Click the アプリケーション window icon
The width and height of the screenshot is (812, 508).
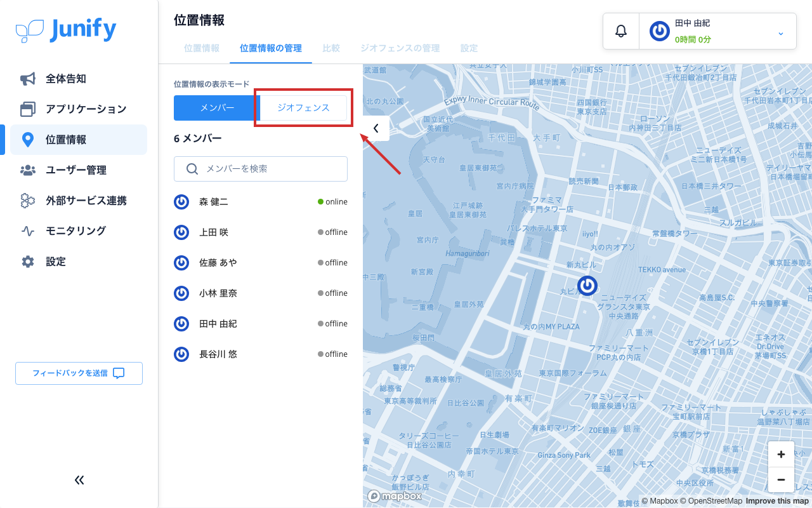tap(27, 109)
